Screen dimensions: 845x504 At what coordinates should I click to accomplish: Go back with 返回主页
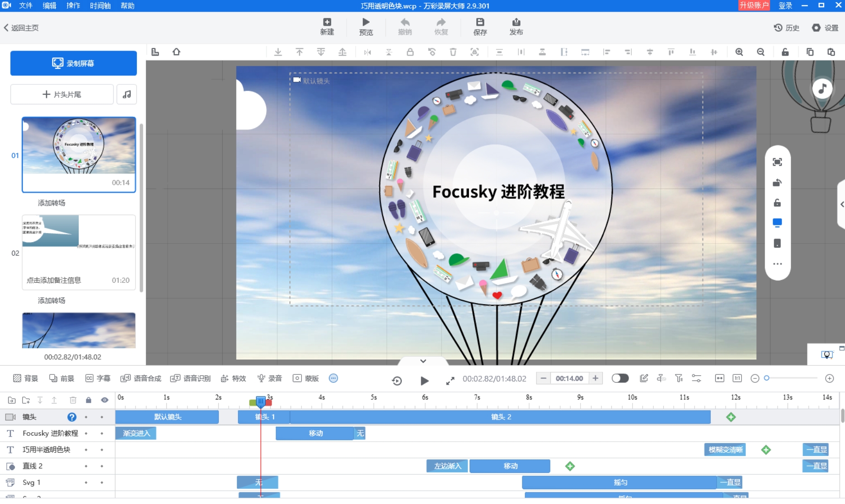21,28
